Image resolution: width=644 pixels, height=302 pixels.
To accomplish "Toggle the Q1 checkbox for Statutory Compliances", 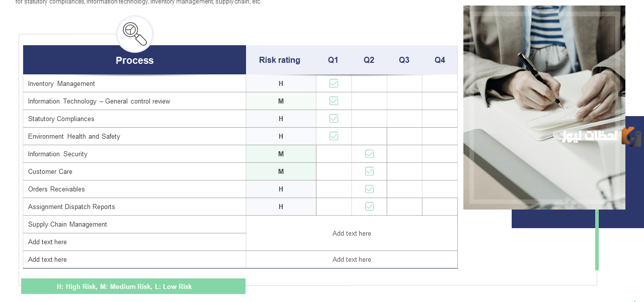I will coord(334,119).
